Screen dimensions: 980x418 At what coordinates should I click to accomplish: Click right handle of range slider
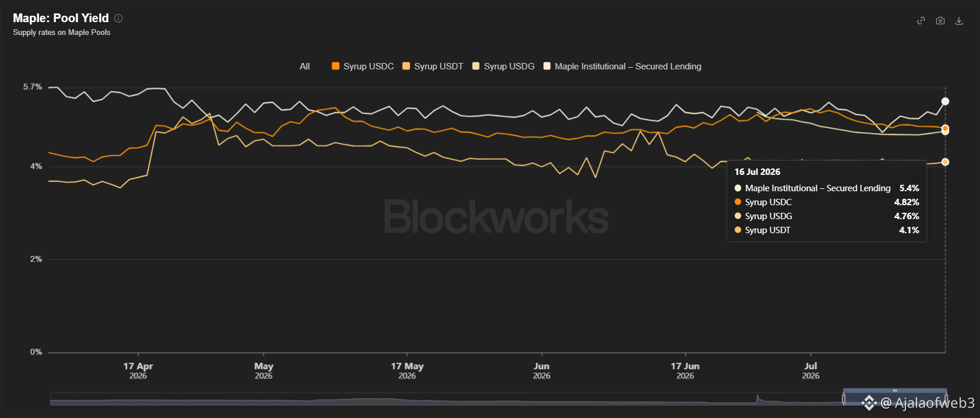pyautogui.click(x=946, y=399)
